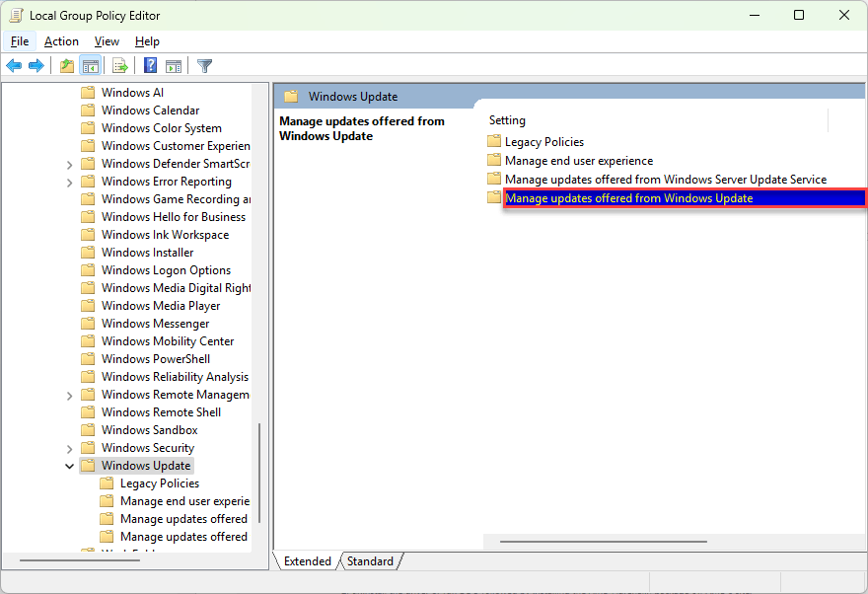Screen dimensions: 868x594
Task: Expand the Windows Defender SmartScreen node
Action: click(69, 165)
